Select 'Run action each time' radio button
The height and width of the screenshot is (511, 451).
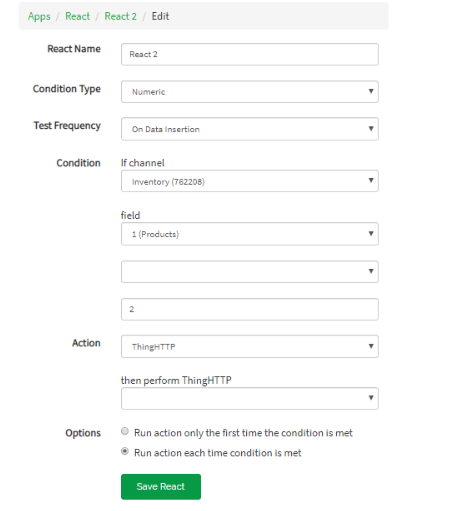pos(125,451)
